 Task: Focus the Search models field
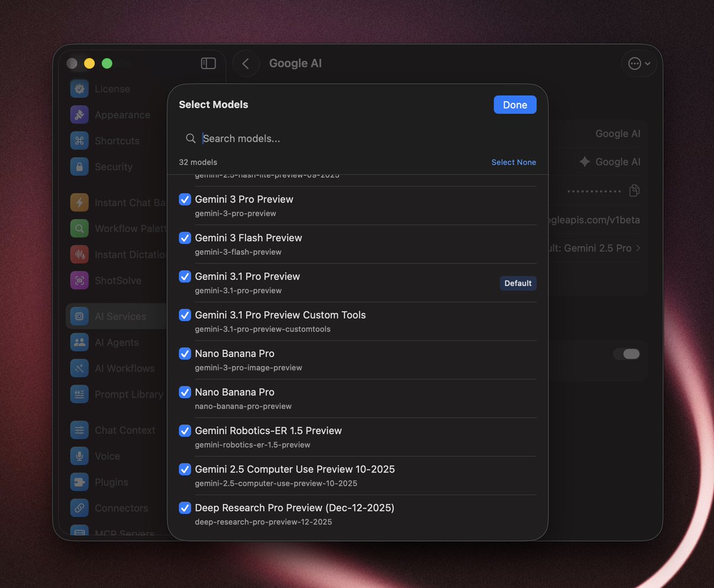coord(357,139)
